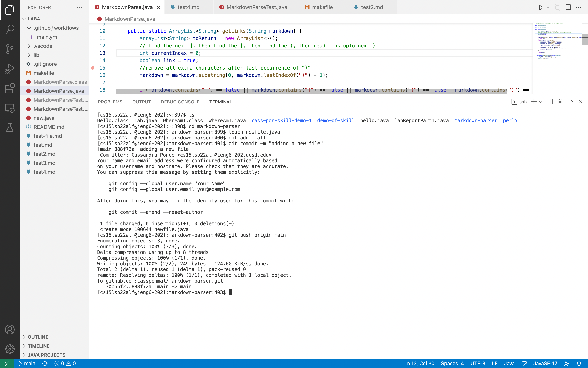The height and width of the screenshot is (368, 588).
Task: Close the MarkdownParse.java tab
Action: click(x=158, y=7)
